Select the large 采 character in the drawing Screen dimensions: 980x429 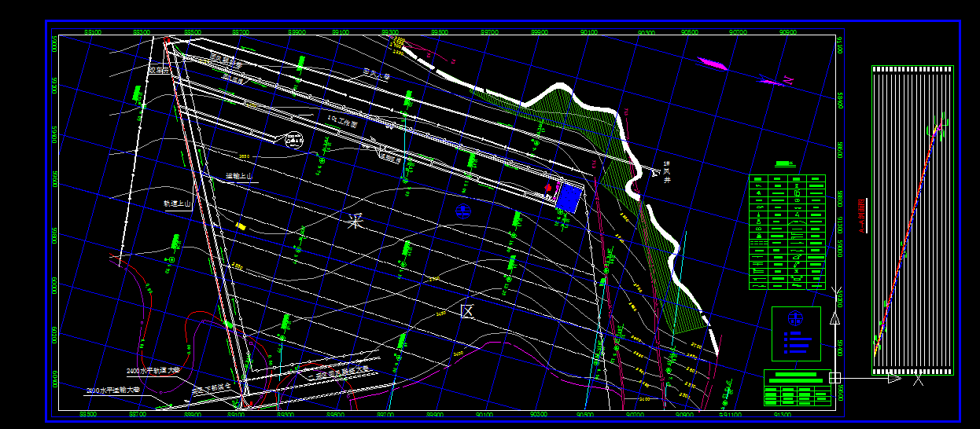tap(356, 222)
